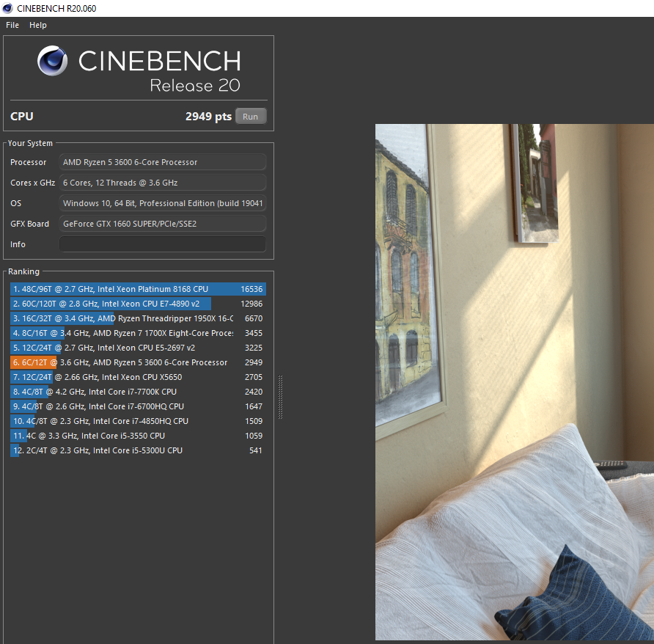Screen dimensions: 654x644
Task: Click the rendered room preview image
Action: click(514, 382)
